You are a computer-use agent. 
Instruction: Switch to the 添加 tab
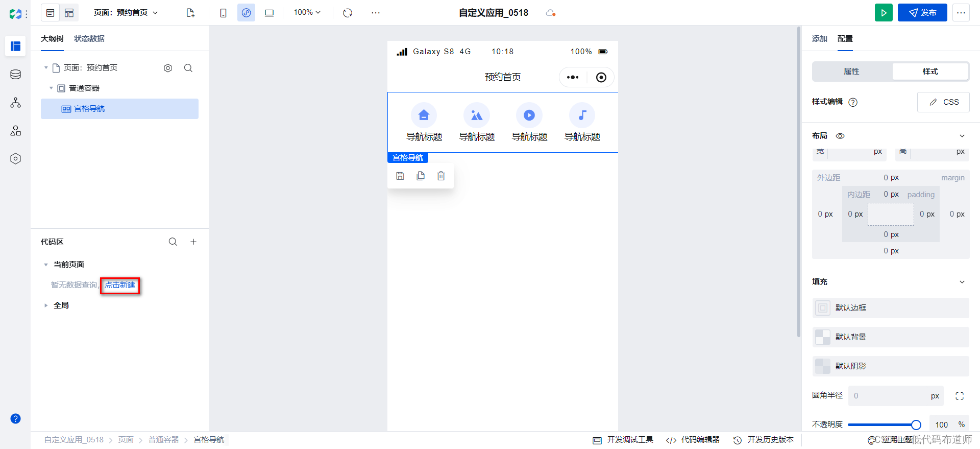820,39
